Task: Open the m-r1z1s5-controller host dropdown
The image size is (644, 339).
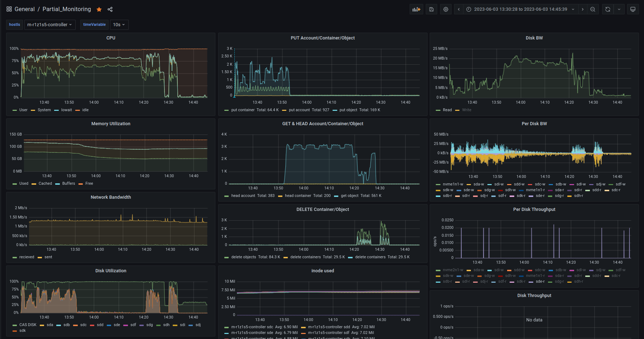Action: [x=49, y=25]
